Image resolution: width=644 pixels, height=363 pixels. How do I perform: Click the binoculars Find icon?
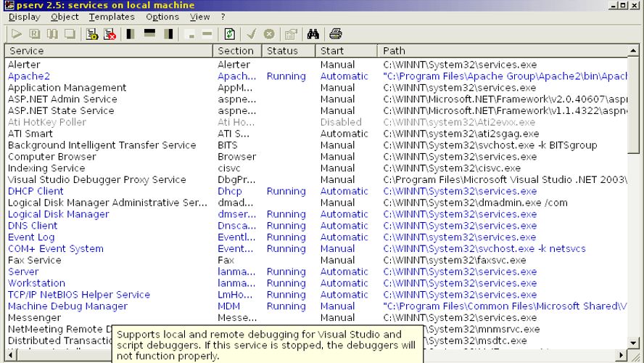pyautogui.click(x=313, y=33)
